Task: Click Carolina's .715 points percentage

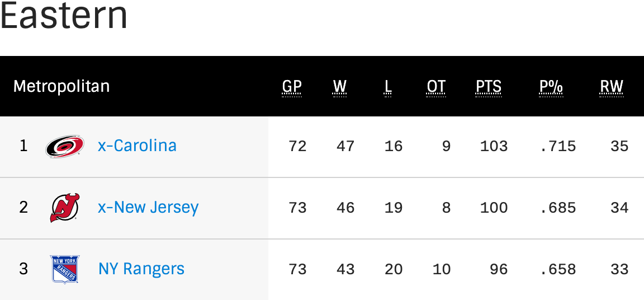Action: tap(558, 147)
